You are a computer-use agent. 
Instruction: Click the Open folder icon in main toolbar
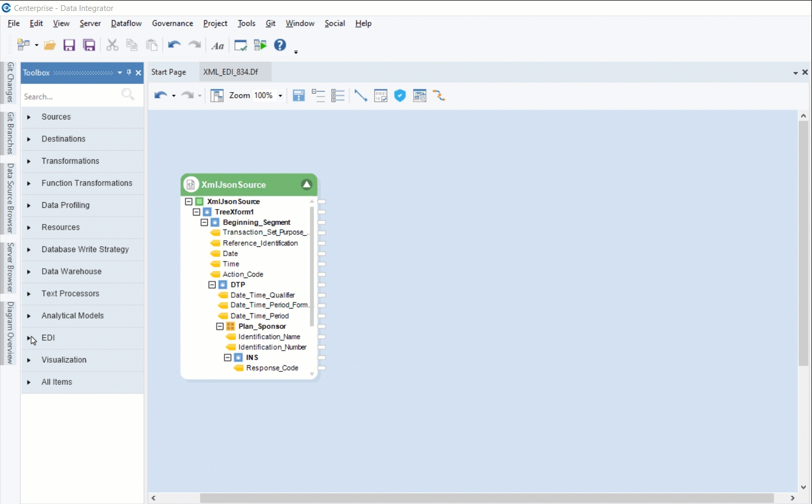click(49, 46)
